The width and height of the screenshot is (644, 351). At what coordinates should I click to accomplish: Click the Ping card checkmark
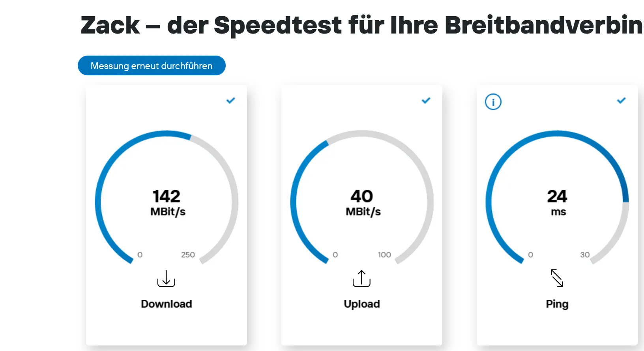pos(622,101)
